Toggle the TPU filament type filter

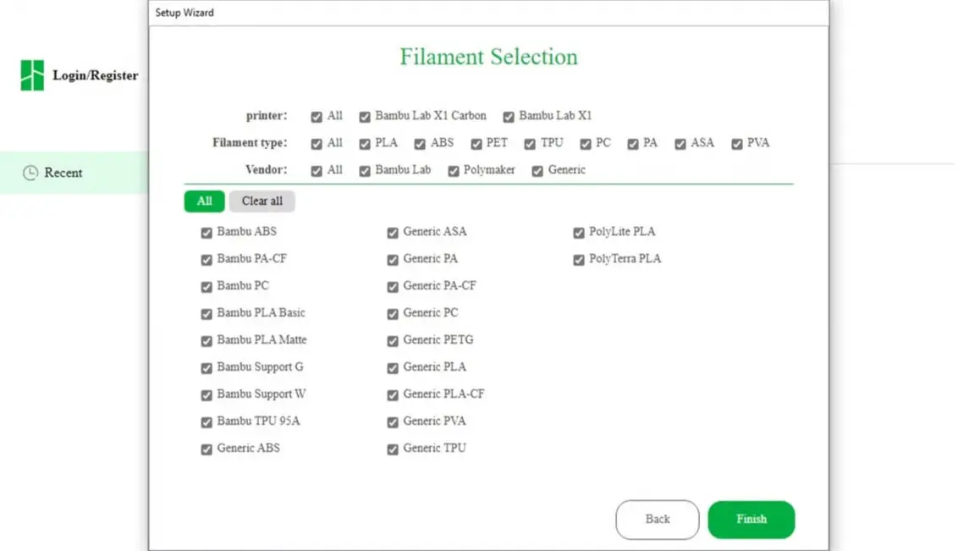click(530, 144)
